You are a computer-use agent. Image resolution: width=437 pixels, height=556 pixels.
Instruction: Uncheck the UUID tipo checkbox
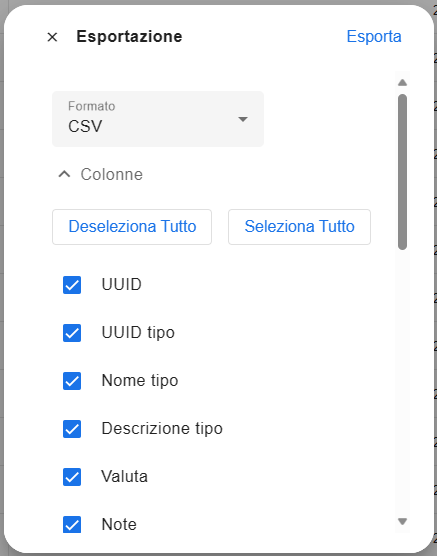72,333
